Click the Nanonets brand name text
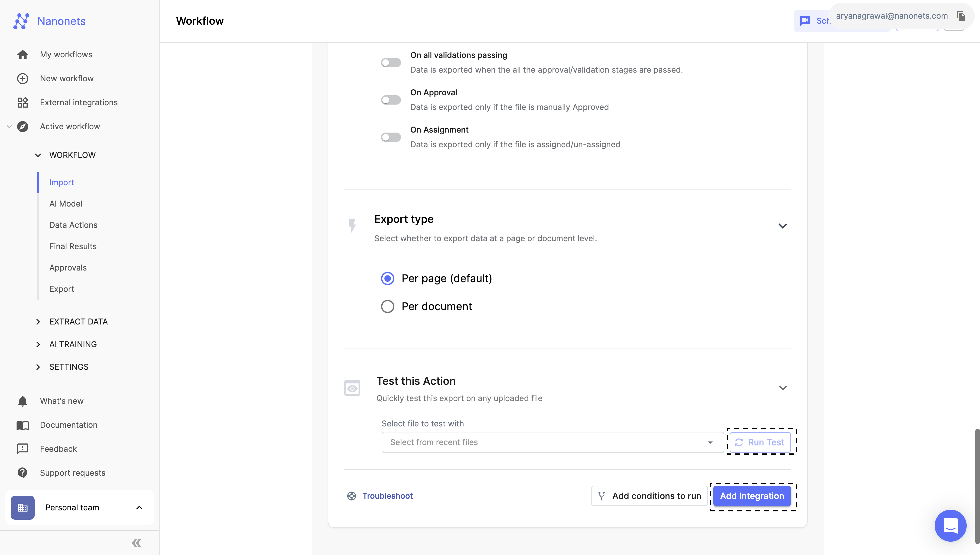Screen dimensions: 980x555 pos(61,21)
